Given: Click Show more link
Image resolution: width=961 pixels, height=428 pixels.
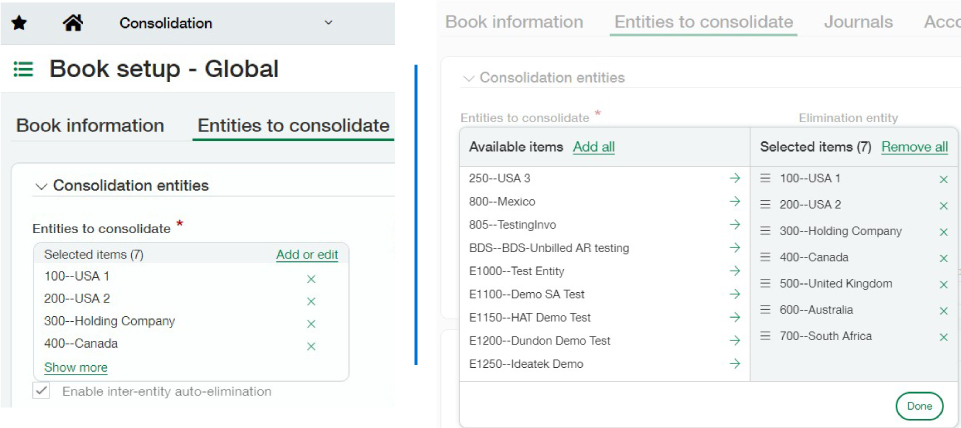Looking at the screenshot, I should click(75, 367).
